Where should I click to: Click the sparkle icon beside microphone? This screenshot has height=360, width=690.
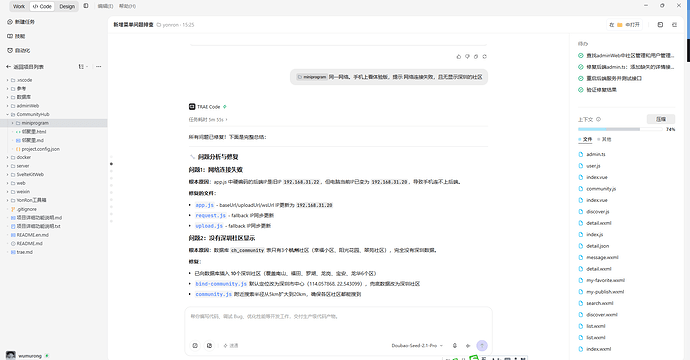468,346
